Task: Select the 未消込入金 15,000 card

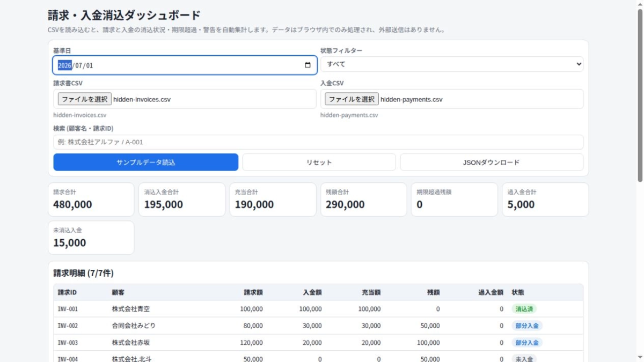Action: coord(91,238)
